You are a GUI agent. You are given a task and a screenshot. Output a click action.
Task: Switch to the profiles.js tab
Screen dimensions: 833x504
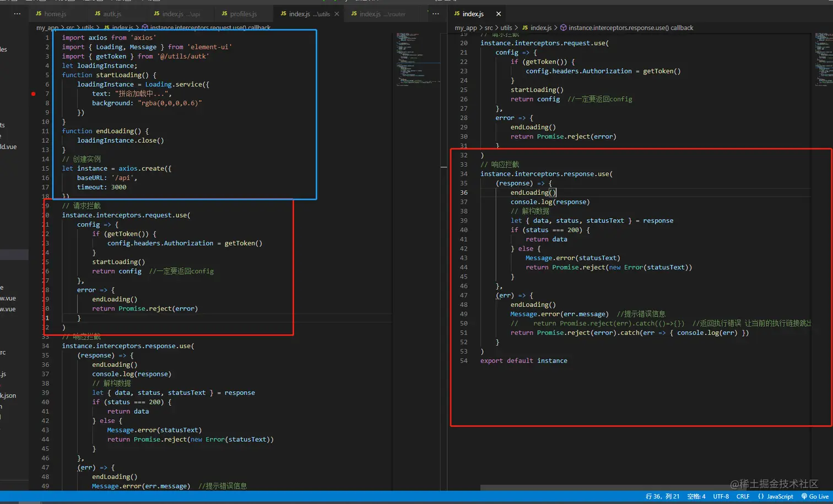click(243, 14)
